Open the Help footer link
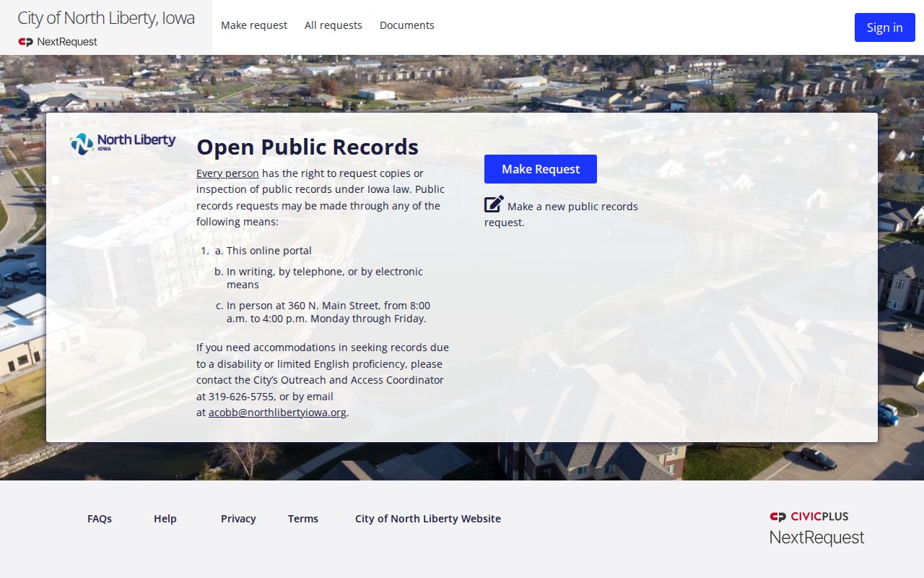The width and height of the screenshot is (924, 578). pyautogui.click(x=165, y=519)
